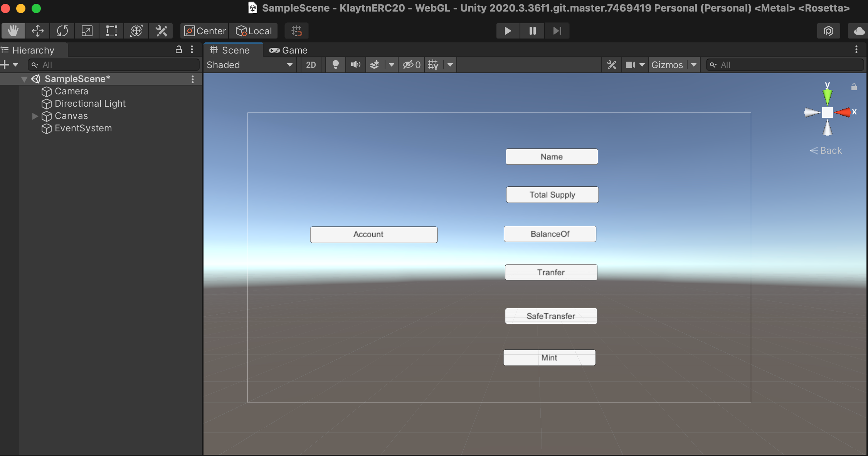This screenshot has height=456, width=868.
Task: Click the Play button
Action: 508,31
